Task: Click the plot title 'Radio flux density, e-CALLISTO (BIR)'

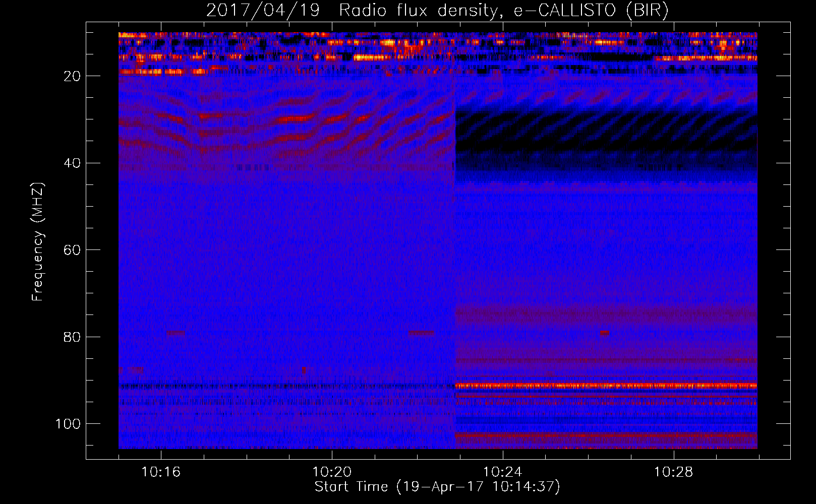Action: [504, 11]
